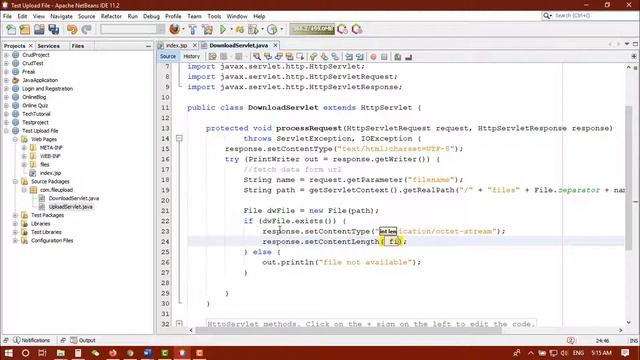Click the Firefox browser selector icon
The width and height of the screenshot is (640, 360).
point(175,29)
